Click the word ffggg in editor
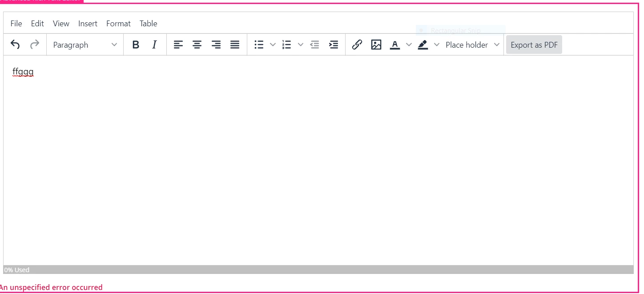This screenshot has height=294, width=644. [23, 71]
